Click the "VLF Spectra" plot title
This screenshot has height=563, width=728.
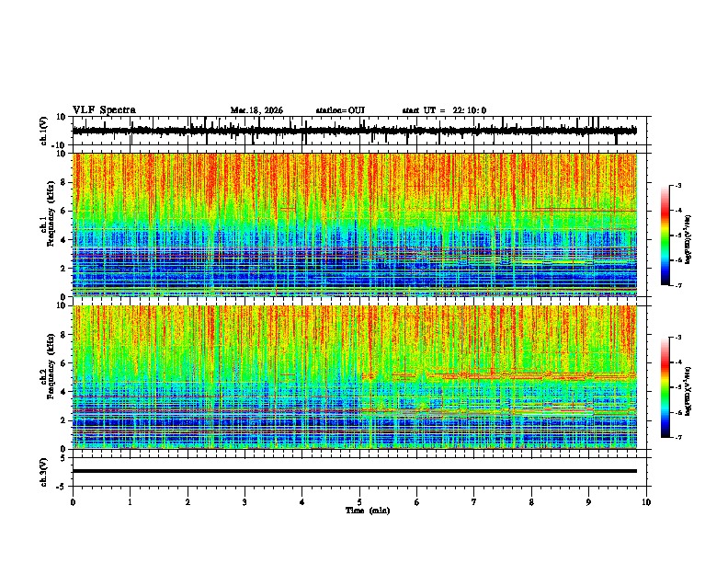tap(104, 110)
